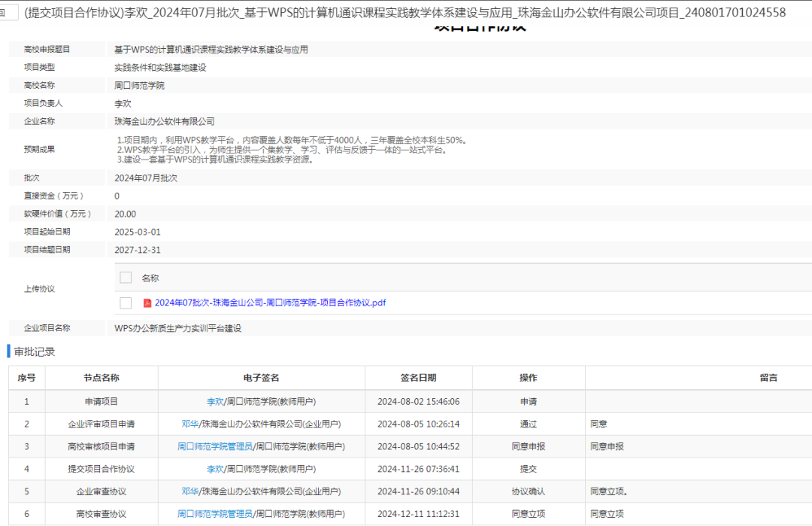Select first expected result line about 4000人

pos(292,140)
